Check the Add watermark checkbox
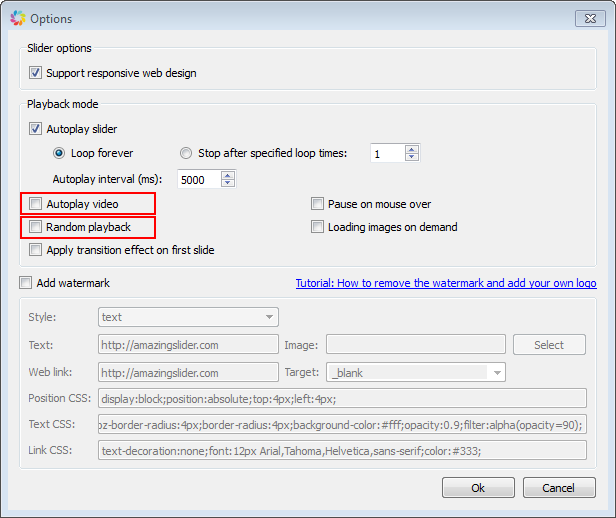616x518 pixels. [26, 283]
